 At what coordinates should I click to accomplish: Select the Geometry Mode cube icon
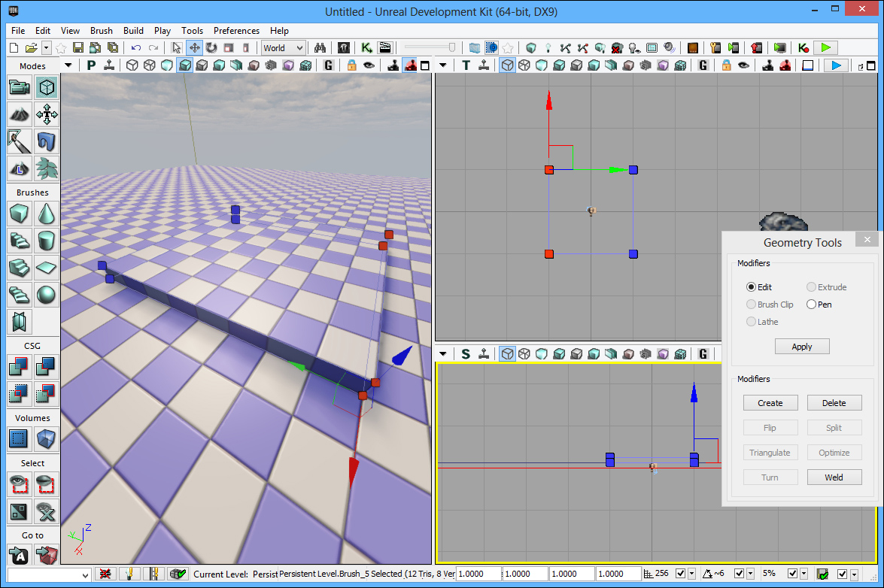point(47,88)
